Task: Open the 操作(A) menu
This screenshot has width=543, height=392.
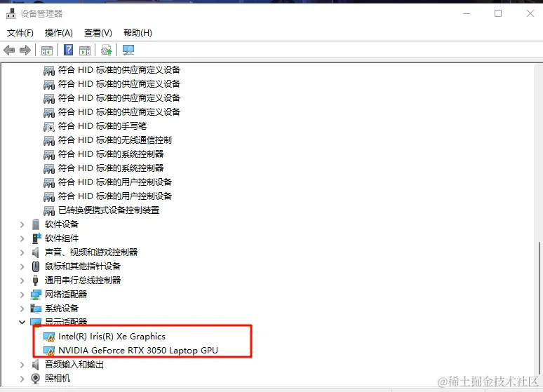Action: (58, 33)
